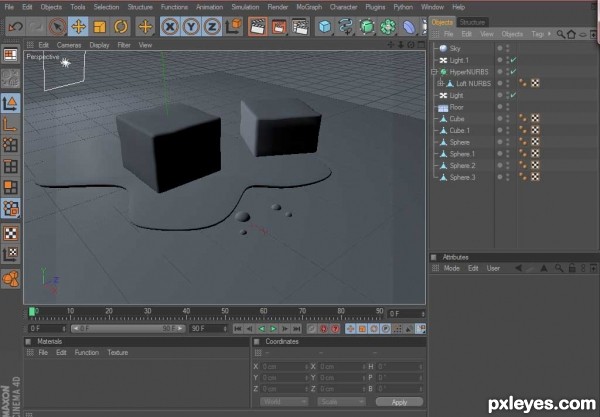Open the NURBS green cube icon
Screen dimensions: 600x417
click(x=367, y=27)
